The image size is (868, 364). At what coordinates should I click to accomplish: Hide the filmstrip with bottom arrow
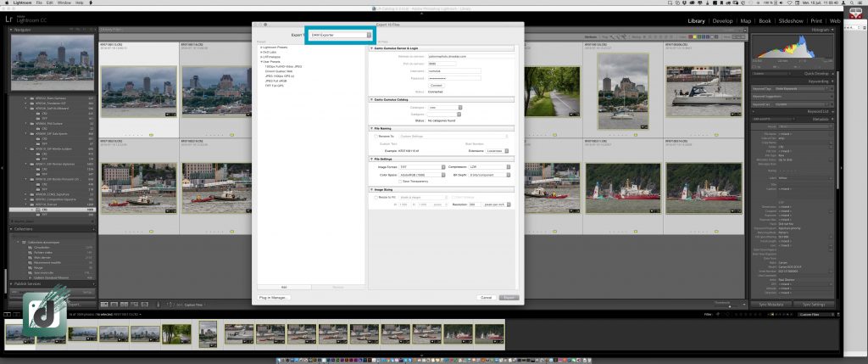tap(422, 356)
